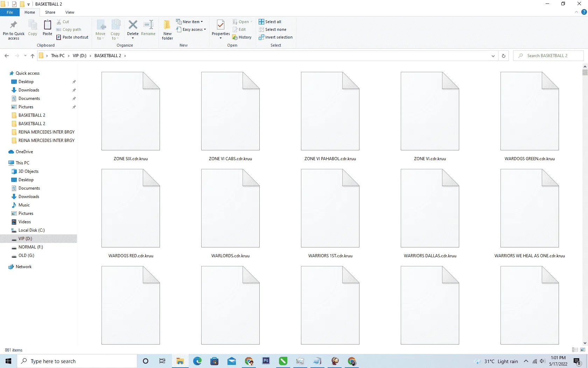Click the Copy ribbon icon
The image size is (588, 368).
(33, 25)
